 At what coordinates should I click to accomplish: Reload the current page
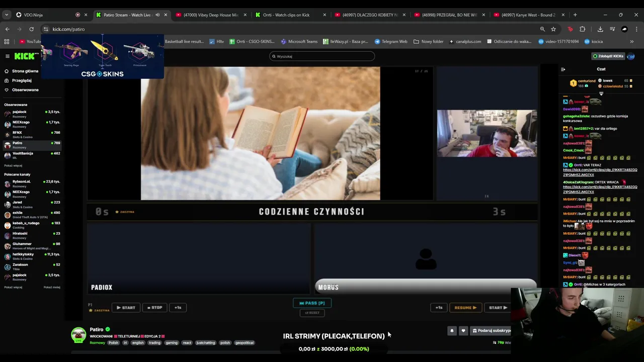coord(31,29)
